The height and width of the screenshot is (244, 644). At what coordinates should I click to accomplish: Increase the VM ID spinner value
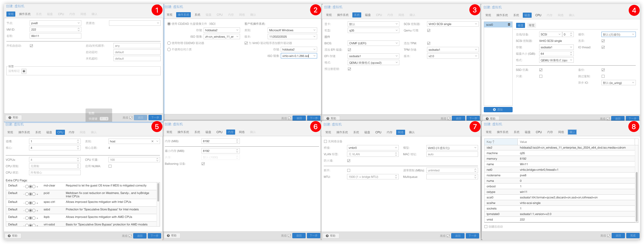79,29
